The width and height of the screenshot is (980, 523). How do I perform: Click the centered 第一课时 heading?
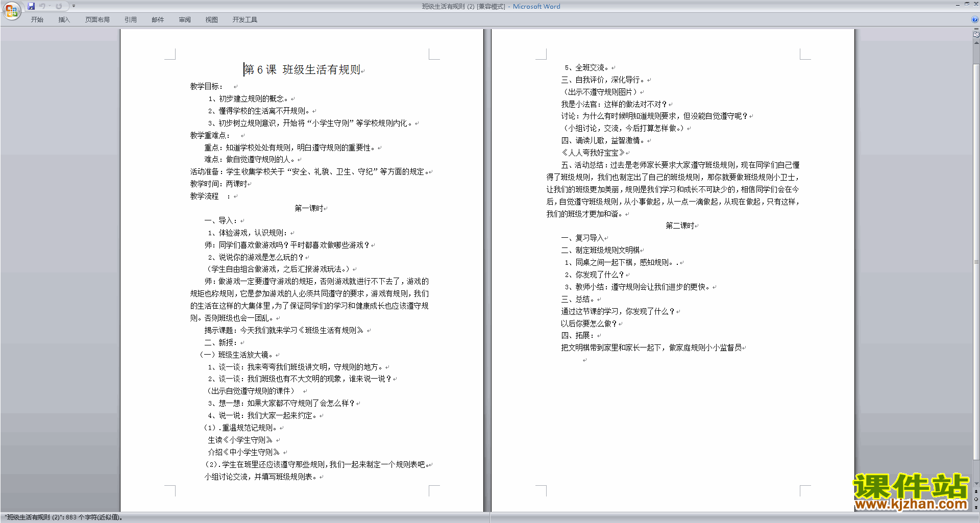tap(309, 208)
